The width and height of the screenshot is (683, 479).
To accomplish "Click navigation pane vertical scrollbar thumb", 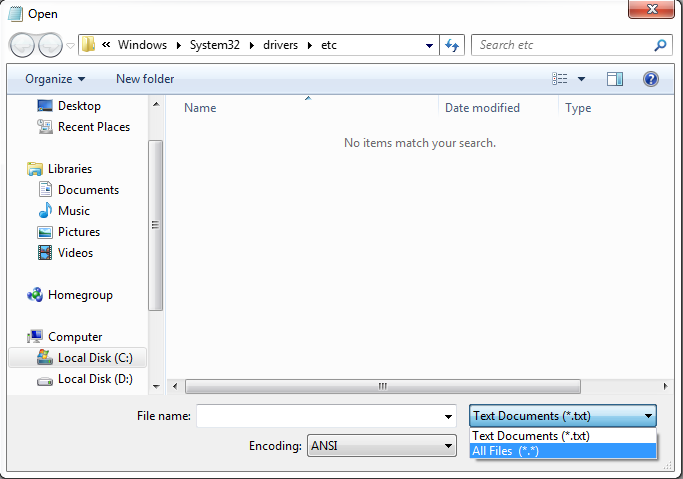I will [x=156, y=225].
